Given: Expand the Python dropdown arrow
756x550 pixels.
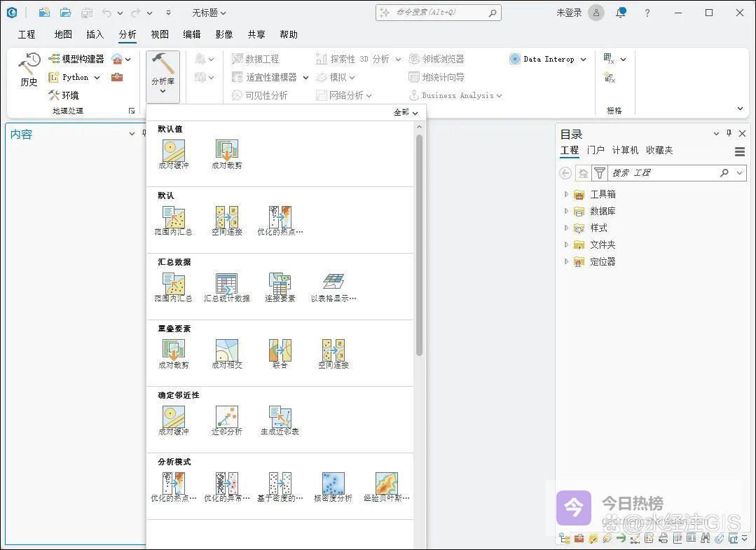Looking at the screenshot, I should tap(97, 78).
